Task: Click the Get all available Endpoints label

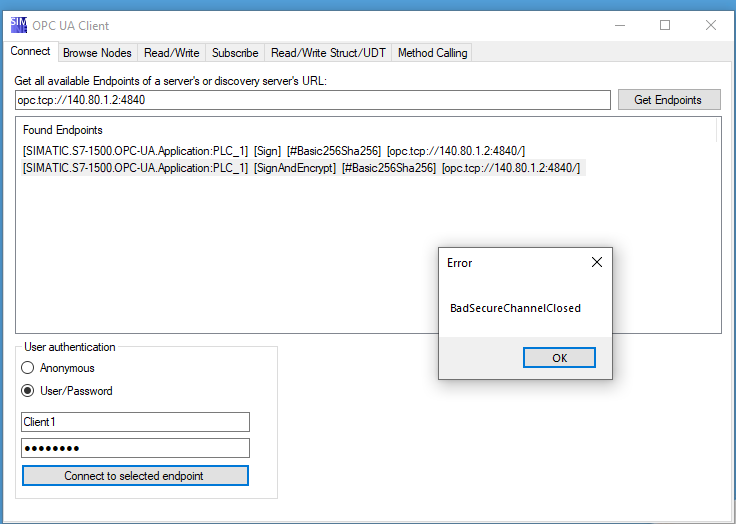Action: 170,81
